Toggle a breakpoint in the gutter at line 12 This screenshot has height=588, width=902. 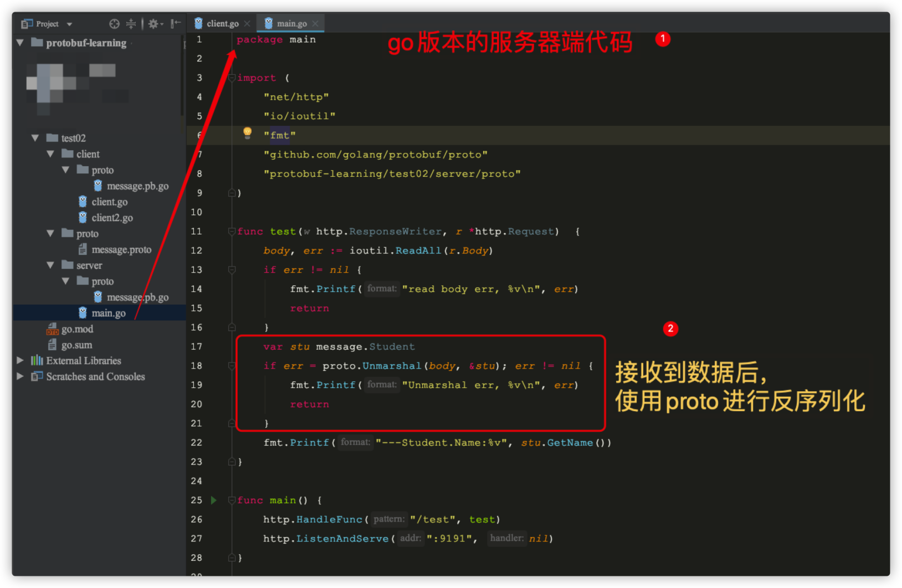tap(217, 250)
